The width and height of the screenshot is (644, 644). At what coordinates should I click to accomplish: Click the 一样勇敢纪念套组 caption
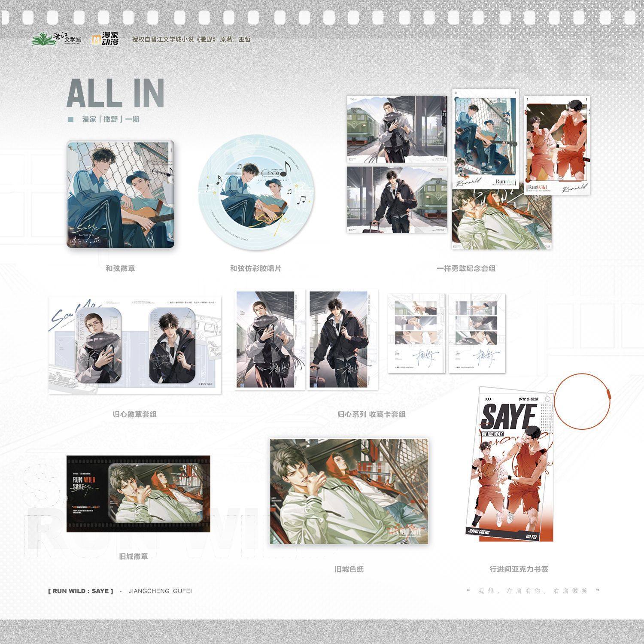[466, 268]
